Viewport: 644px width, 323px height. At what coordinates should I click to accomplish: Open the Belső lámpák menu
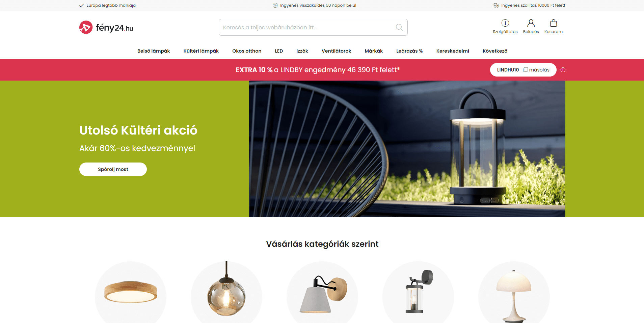coord(154,51)
